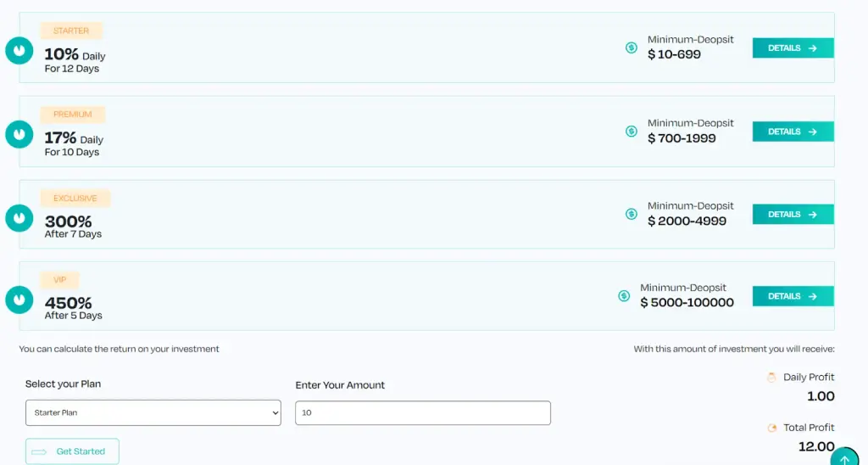Click 'With this amount of investment' text
The width and height of the screenshot is (868, 465).
pyautogui.click(x=734, y=349)
